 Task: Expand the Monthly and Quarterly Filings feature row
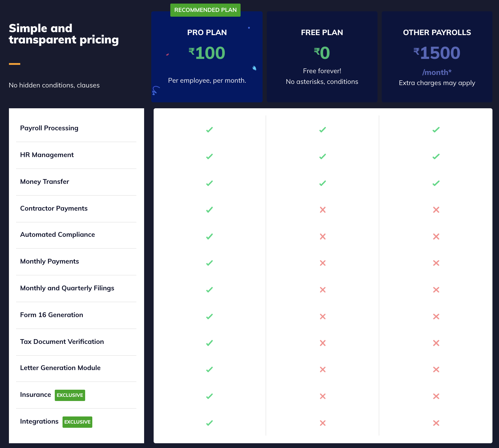[x=67, y=288]
